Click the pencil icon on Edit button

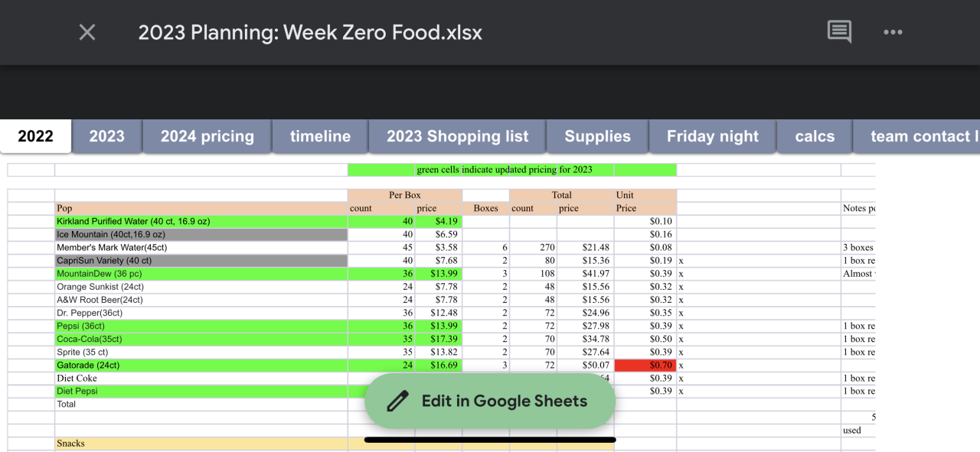click(x=397, y=401)
